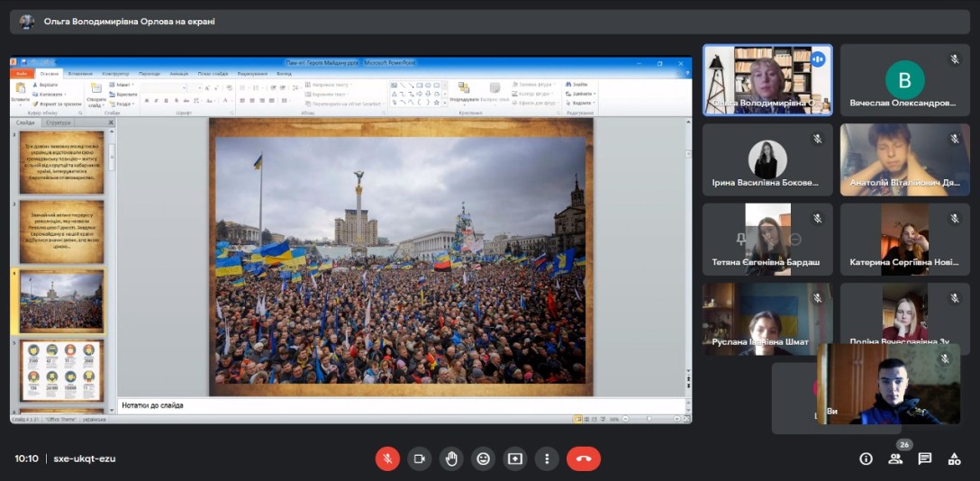Raise hand in the meeting
Viewport: 980px width, 481px height.
451,458
